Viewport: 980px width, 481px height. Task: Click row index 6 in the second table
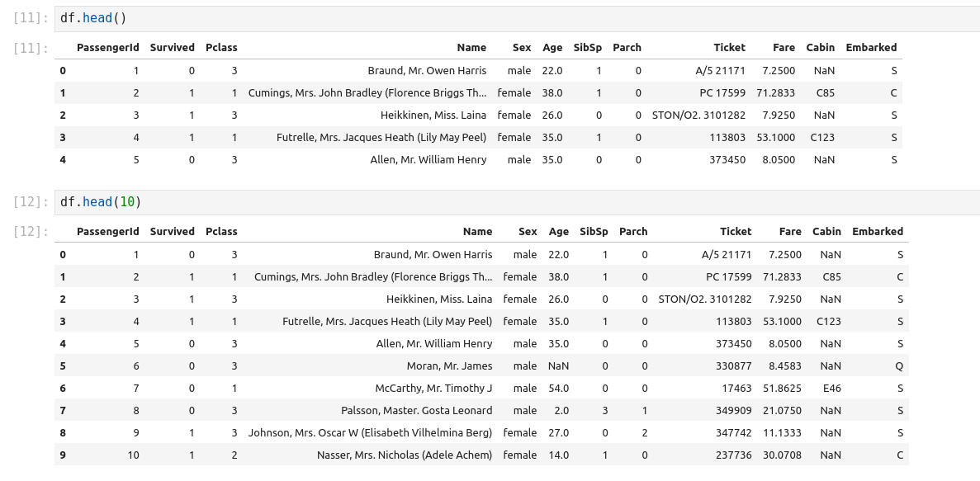tap(63, 388)
